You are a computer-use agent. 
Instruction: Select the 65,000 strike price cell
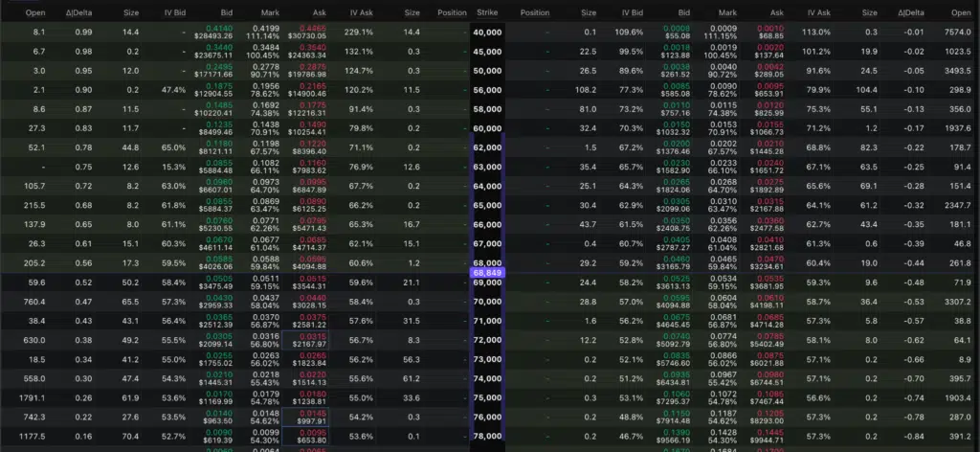click(489, 205)
